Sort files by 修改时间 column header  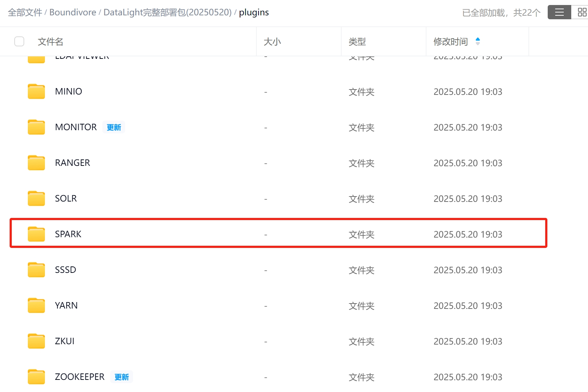pyautogui.click(x=451, y=41)
